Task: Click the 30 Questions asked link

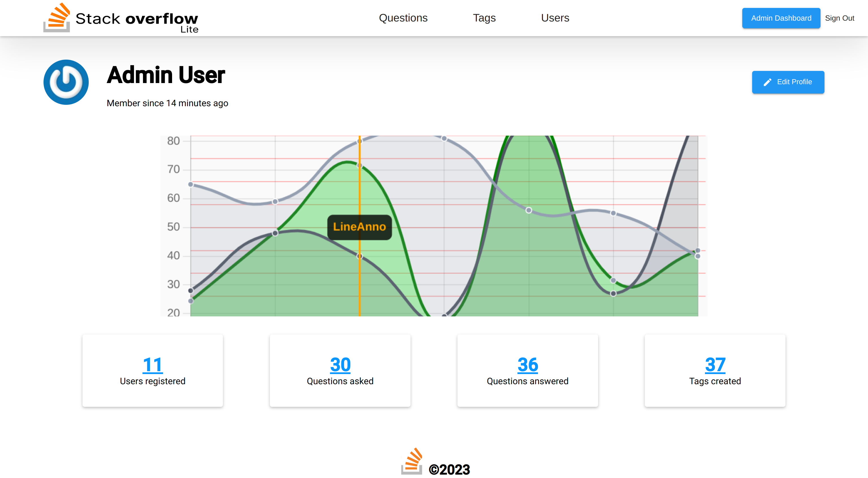Action: [x=340, y=364]
